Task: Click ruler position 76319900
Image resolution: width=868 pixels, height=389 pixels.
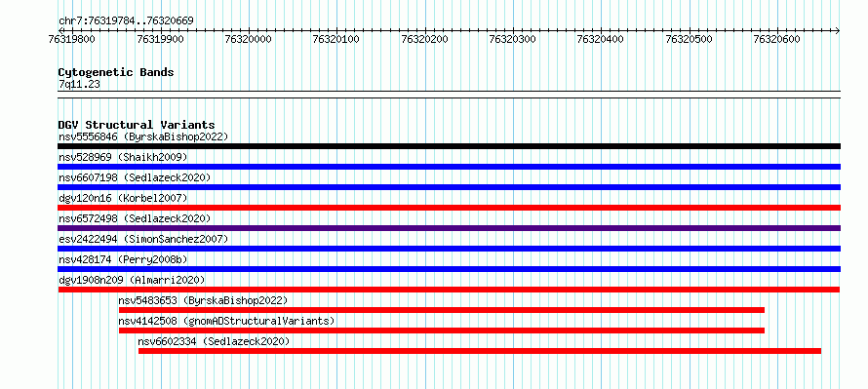Action: coord(161,39)
